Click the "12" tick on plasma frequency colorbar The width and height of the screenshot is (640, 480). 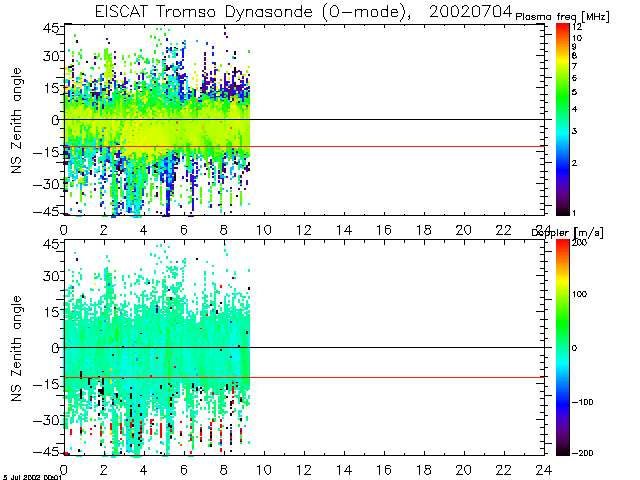(577, 27)
